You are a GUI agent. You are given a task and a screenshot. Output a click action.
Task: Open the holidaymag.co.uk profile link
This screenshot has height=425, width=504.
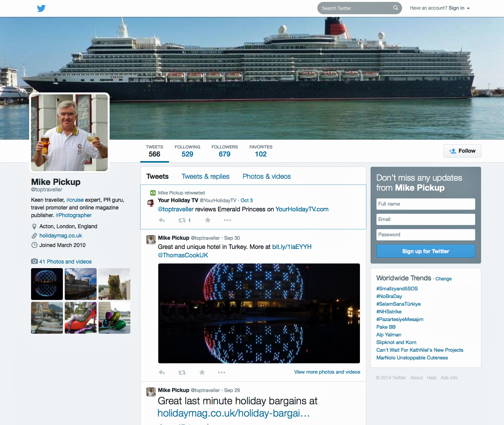pyautogui.click(x=61, y=236)
